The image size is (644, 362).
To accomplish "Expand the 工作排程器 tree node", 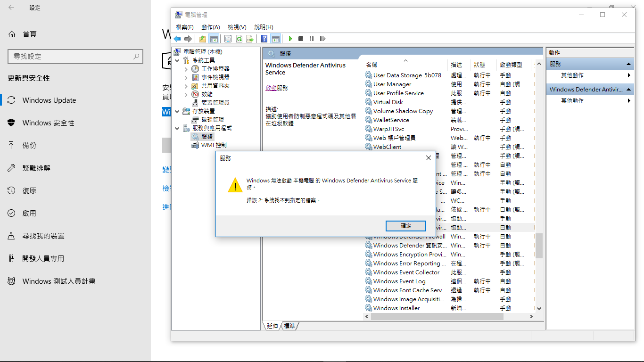I will click(186, 69).
